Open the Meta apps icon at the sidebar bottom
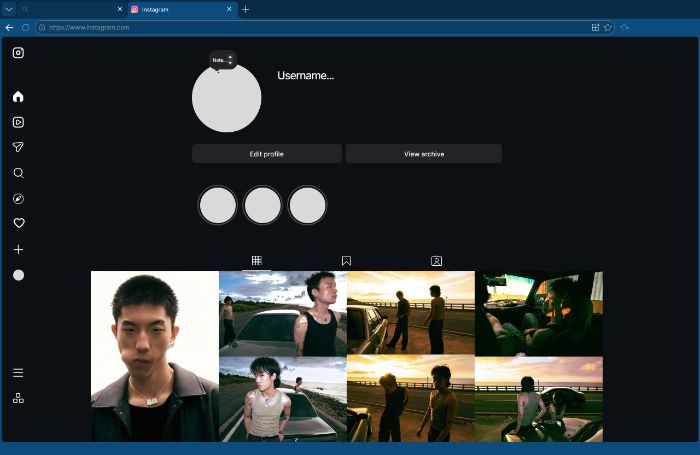Viewport: 700px width, 455px height. [18, 398]
